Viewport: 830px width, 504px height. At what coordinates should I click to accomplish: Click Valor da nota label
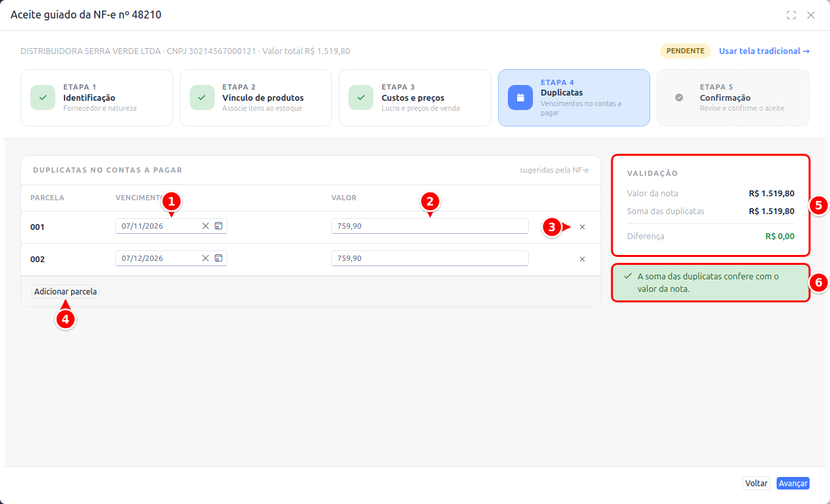point(653,193)
